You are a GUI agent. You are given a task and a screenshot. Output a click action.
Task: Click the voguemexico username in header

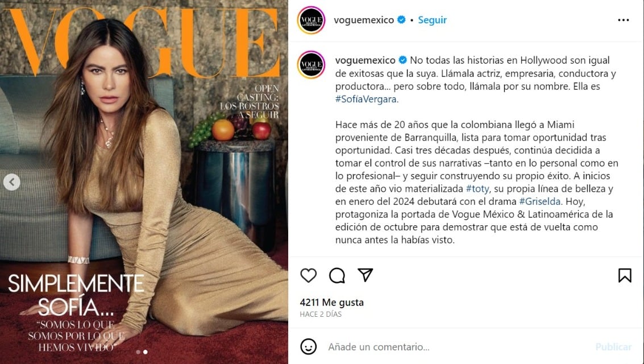[364, 20]
